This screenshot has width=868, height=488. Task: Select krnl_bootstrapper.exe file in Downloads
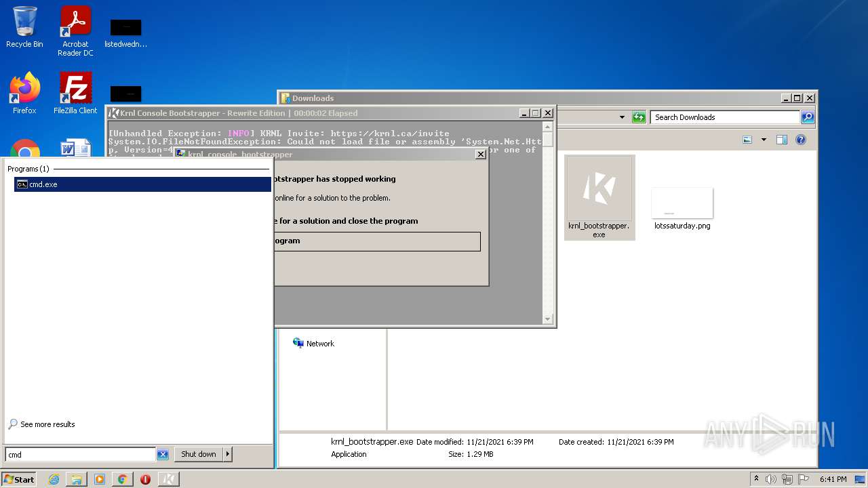click(599, 197)
